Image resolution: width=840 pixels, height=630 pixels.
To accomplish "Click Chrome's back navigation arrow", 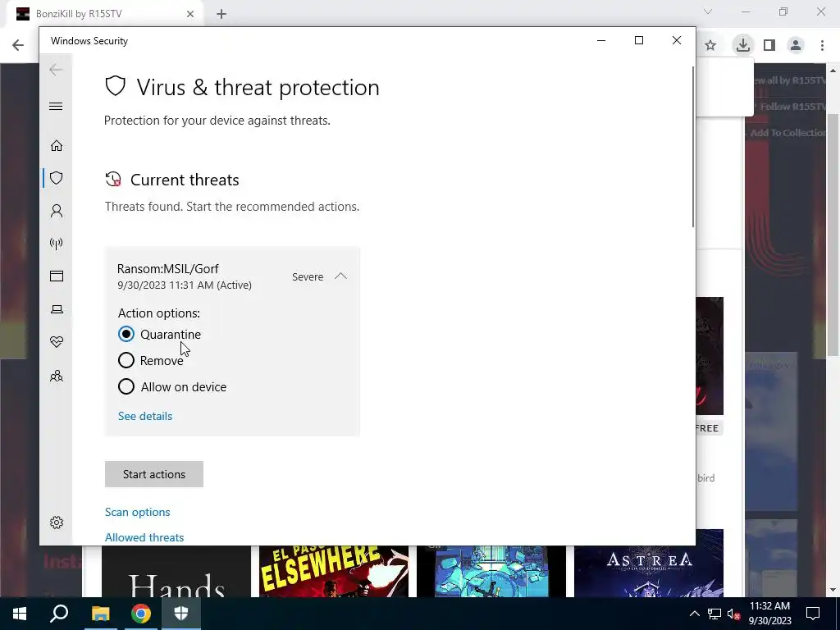I will (x=18, y=45).
